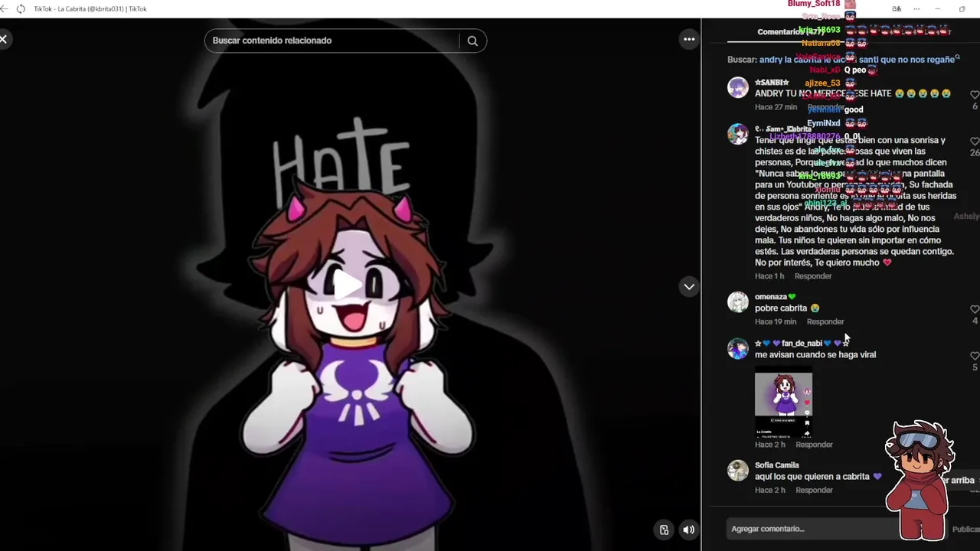Image resolution: width=980 pixels, height=551 pixels.
Task: Click the 'Hace 19 min' timestamp
Action: (x=776, y=322)
